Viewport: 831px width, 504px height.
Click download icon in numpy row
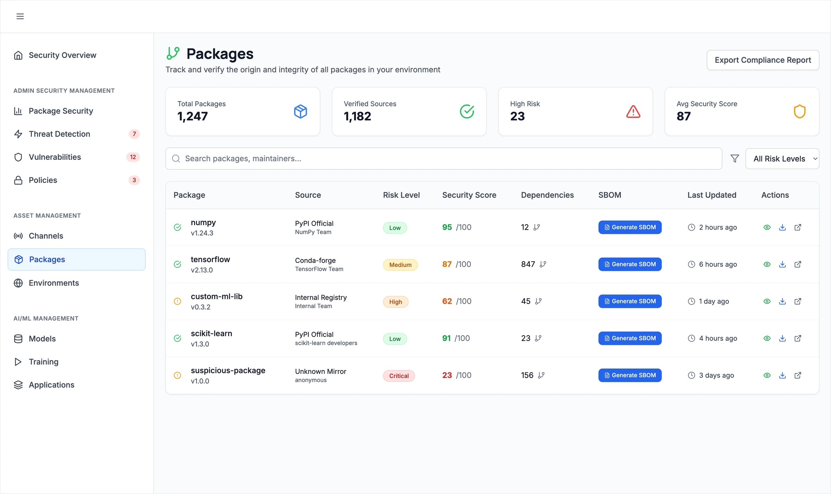click(x=782, y=227)
